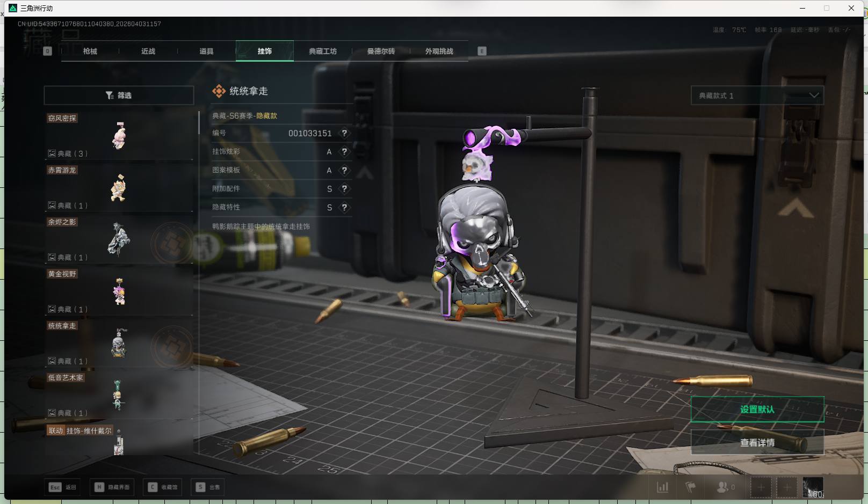
Task: Select the 联动 挂饰-维什戴尔 charm item
Action: point(119,439)
